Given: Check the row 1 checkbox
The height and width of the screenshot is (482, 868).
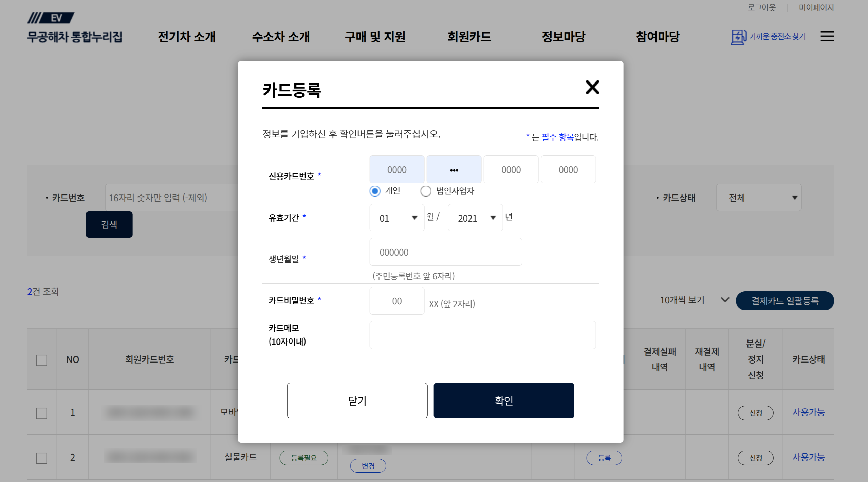Looking at the screenshot, I should tap(41, 413).
